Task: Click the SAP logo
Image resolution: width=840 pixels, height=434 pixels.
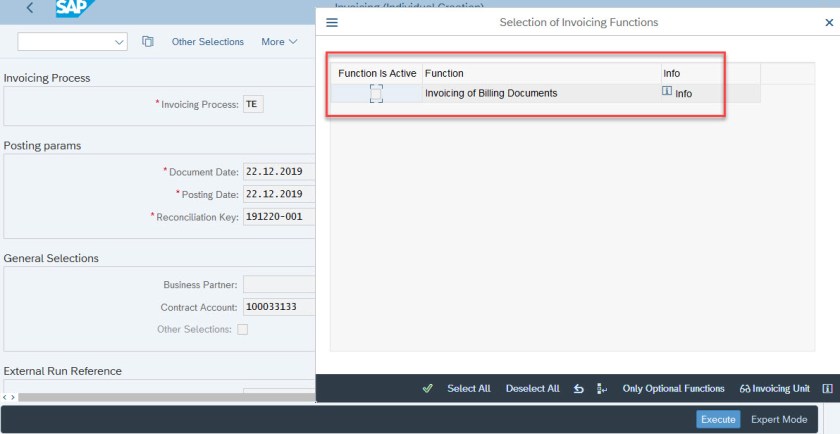Action: 75,8
